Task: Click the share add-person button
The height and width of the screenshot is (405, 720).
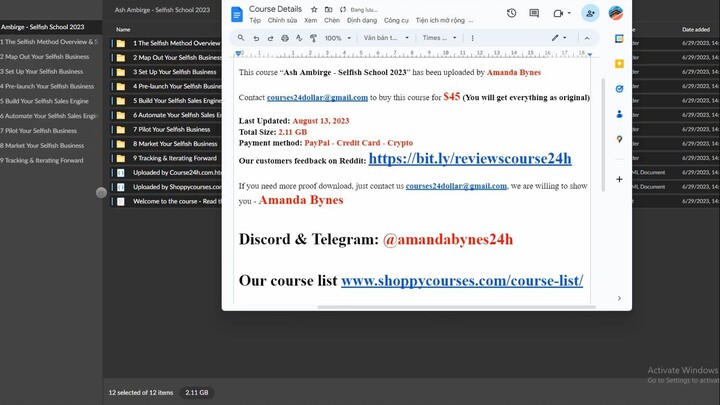Action: 590,13
